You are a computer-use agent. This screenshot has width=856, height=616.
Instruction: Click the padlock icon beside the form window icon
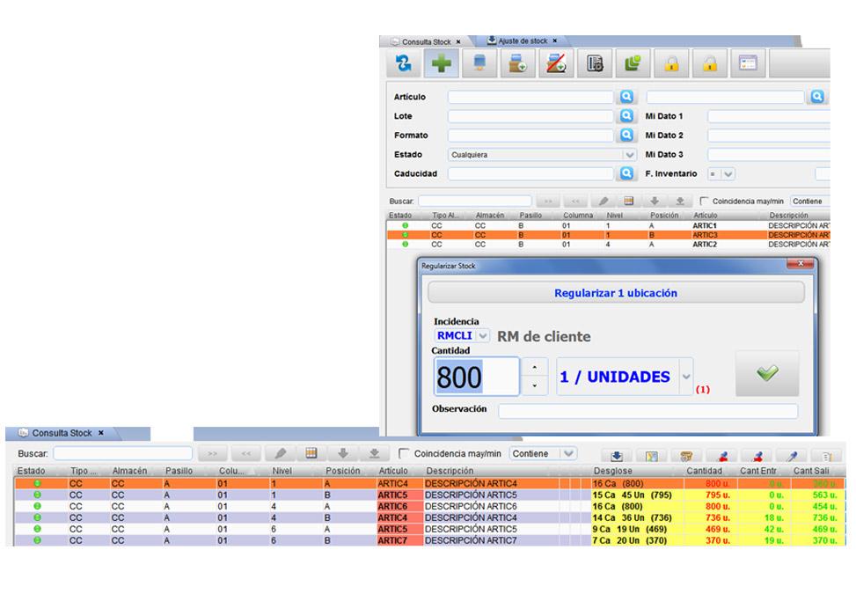click(x=710, y=63)
